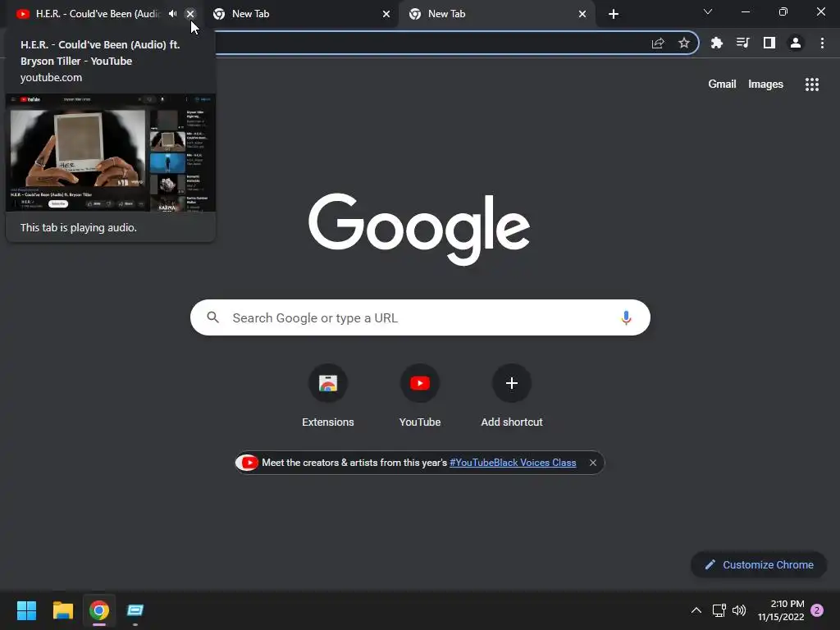Open Google Images link
This screenshot has height=630, width=840.
(765, 84)
